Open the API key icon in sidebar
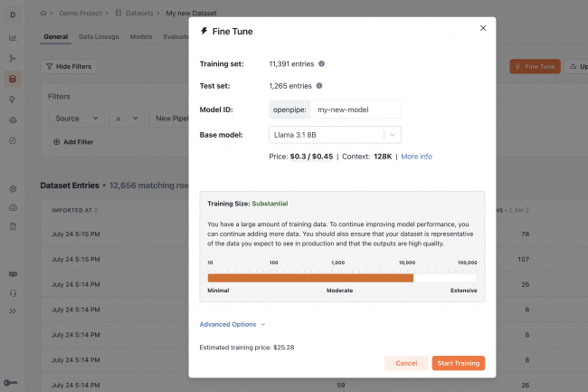588x392 pixels. [11, 383]
